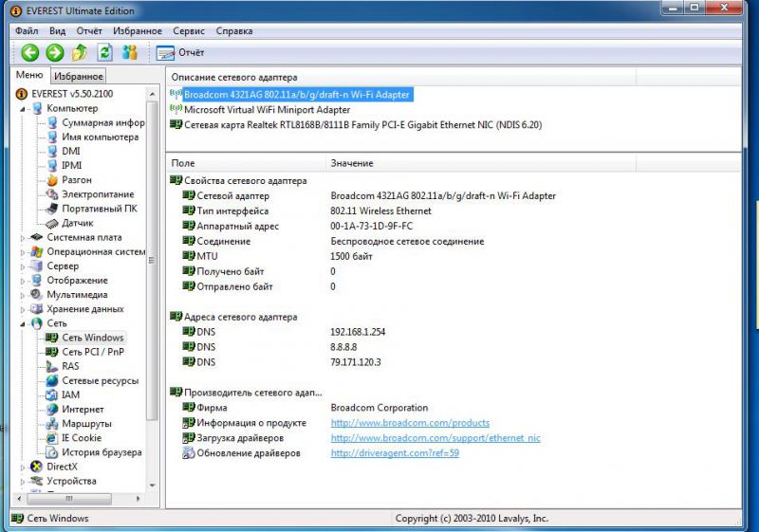Select Имя компьютера tree item
This screenshot has width=759, height=532.
coord(101,138)
